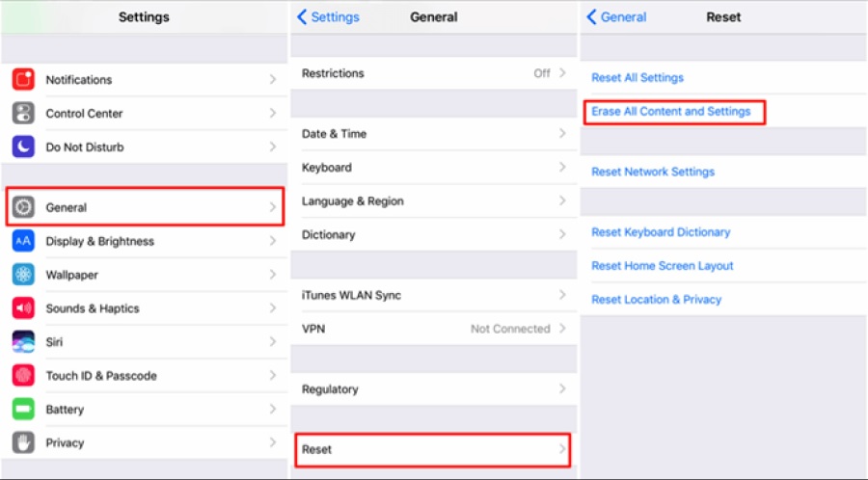Tap the red Notifications icon
This screenshot has height=480, width=868.
(23, 80)
